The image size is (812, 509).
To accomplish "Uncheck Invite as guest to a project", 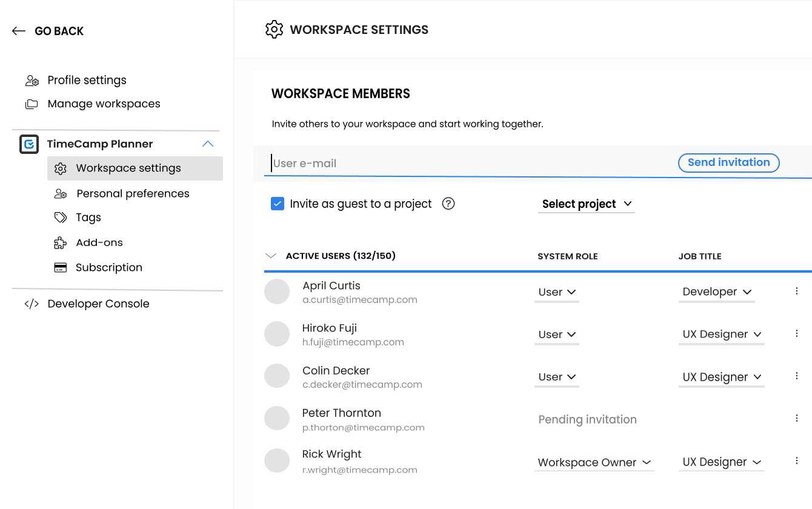I will click(x=278, y=204).
